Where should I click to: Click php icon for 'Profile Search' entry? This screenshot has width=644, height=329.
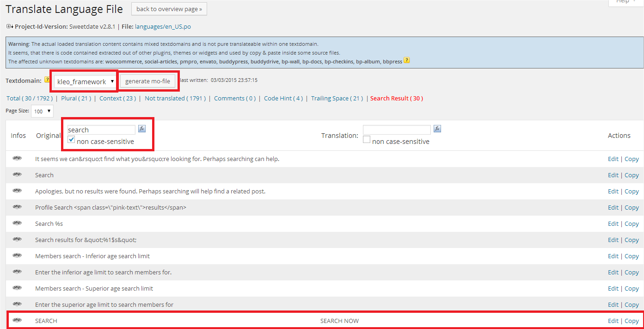(17, 207)
